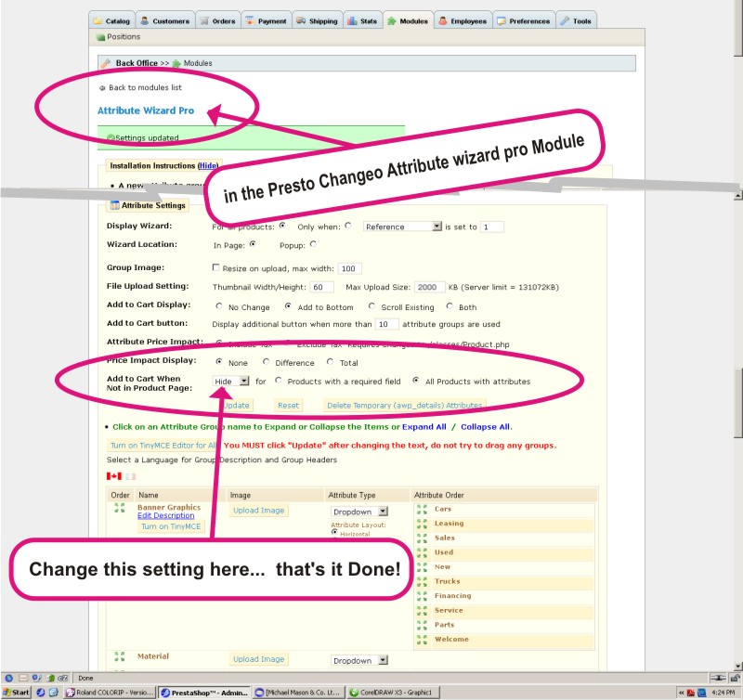The height and width of the screenshot is (700, 743).
Task: Click the Thumbnail Width/Height field
Action: tap(321, 287)
